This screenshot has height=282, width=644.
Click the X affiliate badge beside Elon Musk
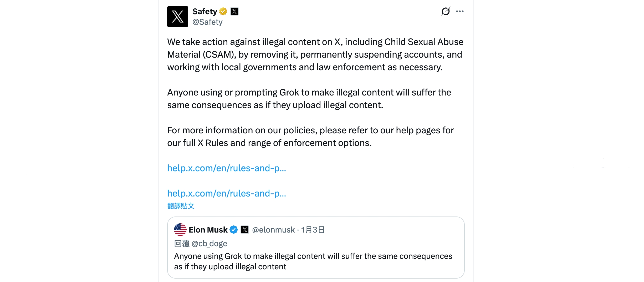245,230
